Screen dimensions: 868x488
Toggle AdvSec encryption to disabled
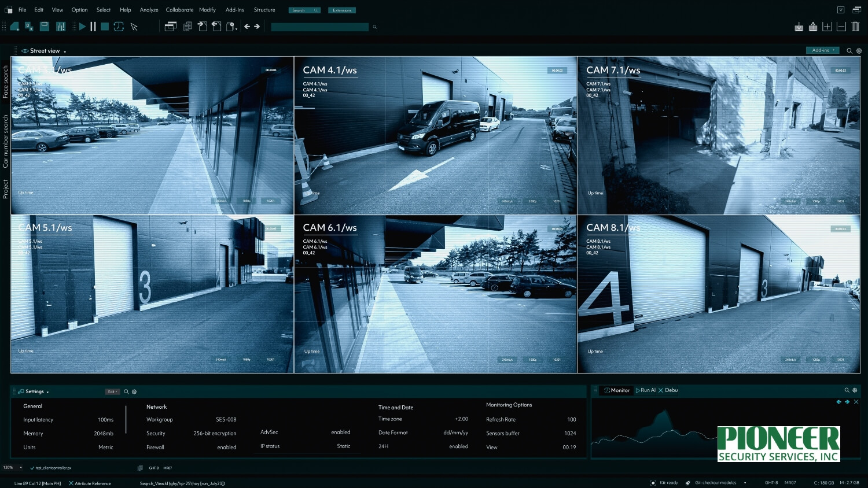point(341,432)
